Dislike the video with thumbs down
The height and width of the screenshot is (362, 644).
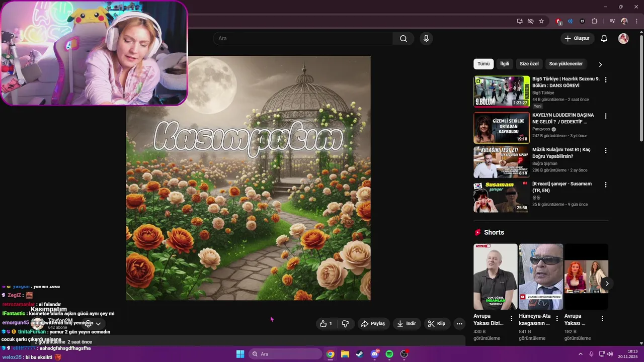(345, 324)
